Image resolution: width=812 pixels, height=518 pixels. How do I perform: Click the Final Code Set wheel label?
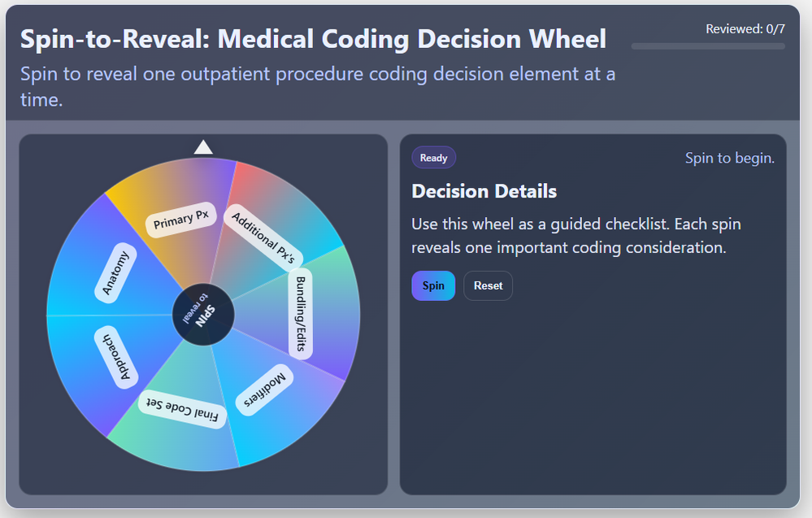[182, 409]
